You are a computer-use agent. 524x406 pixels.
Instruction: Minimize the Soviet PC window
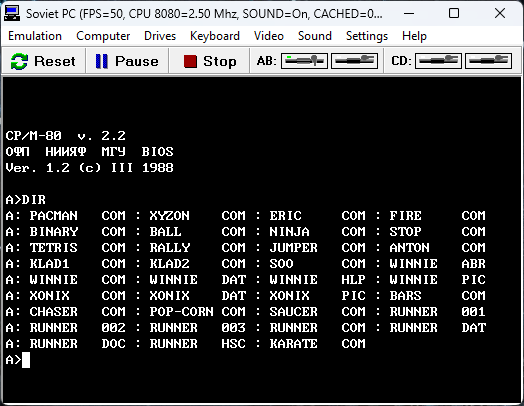[x=409, y=14]
